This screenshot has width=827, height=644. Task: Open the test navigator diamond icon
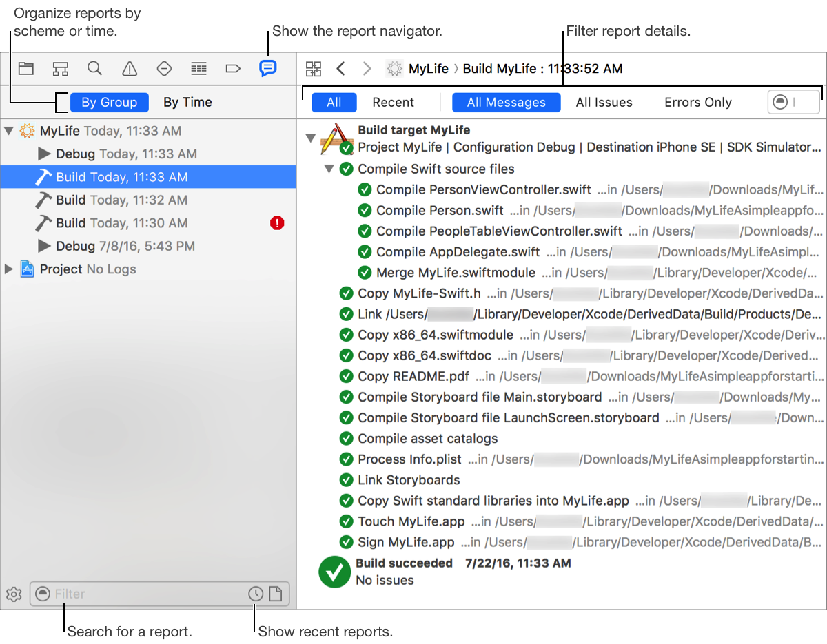pyautogui.click(x=164, y=68)
